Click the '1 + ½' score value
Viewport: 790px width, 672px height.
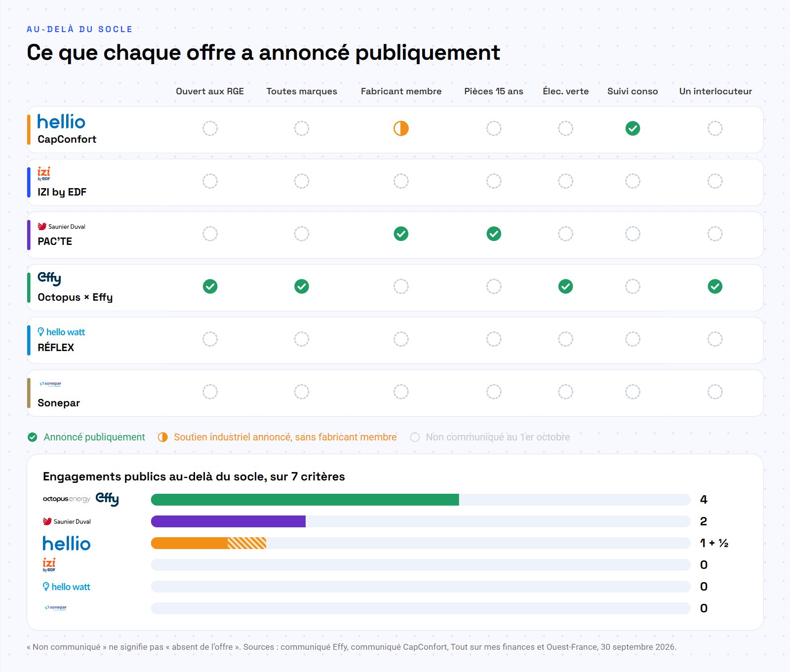pyautogui.click(x=714, y=543)
